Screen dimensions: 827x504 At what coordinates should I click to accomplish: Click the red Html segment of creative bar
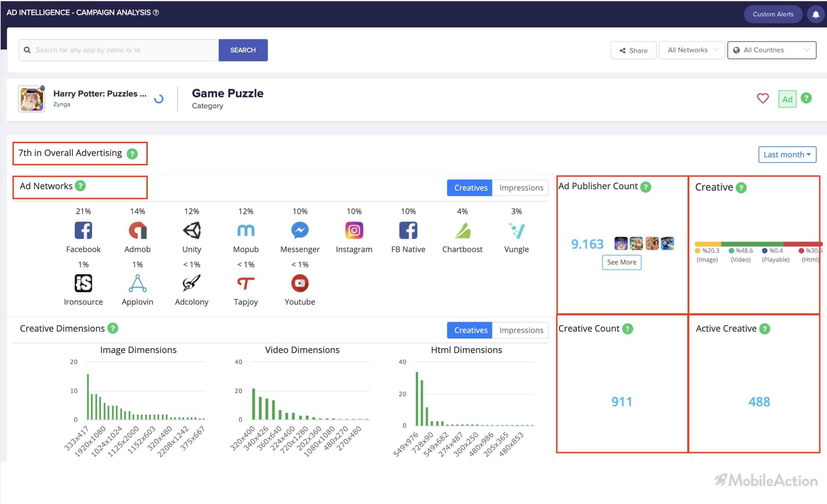click(803, 244)
